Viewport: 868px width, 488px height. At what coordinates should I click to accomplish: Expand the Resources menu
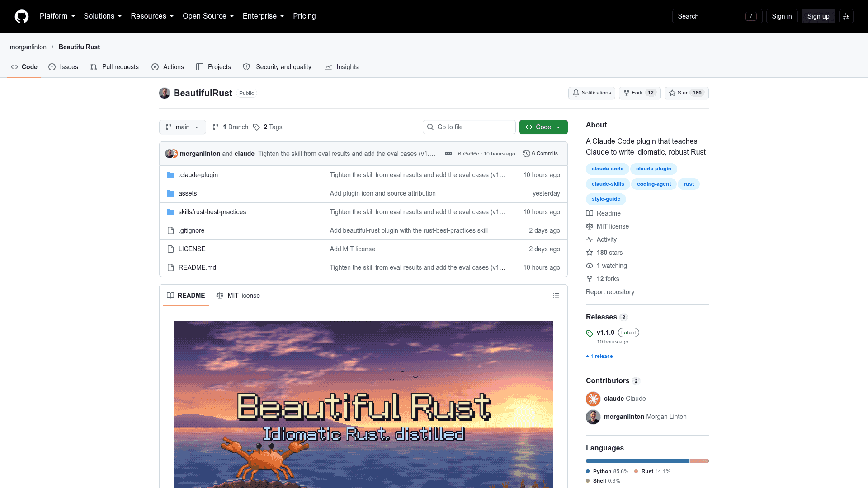152,16
